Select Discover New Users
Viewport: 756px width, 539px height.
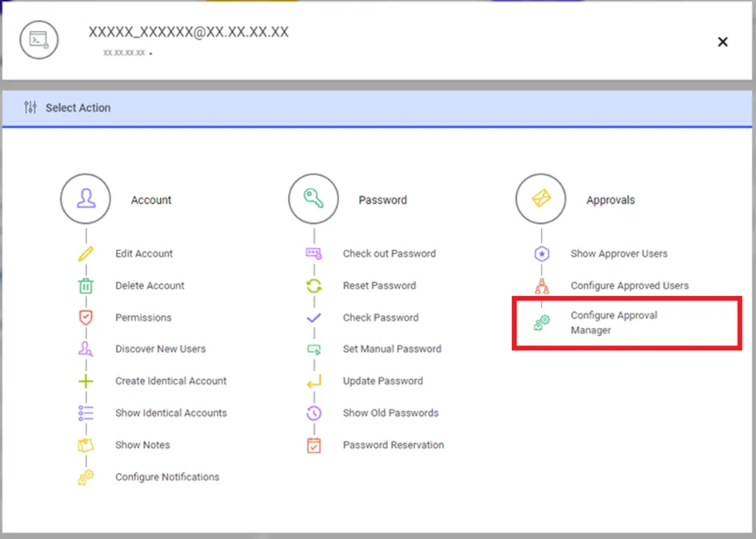click(160, 349)
